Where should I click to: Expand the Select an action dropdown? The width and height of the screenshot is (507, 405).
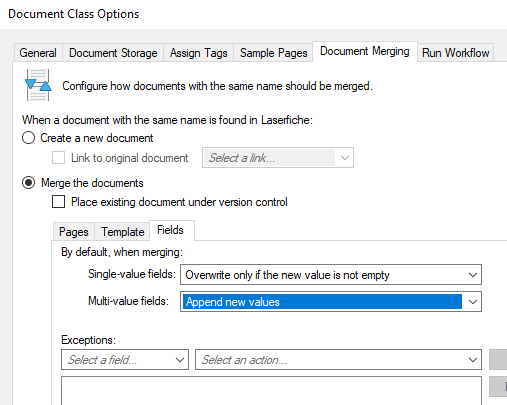click(x=338, y=360)
